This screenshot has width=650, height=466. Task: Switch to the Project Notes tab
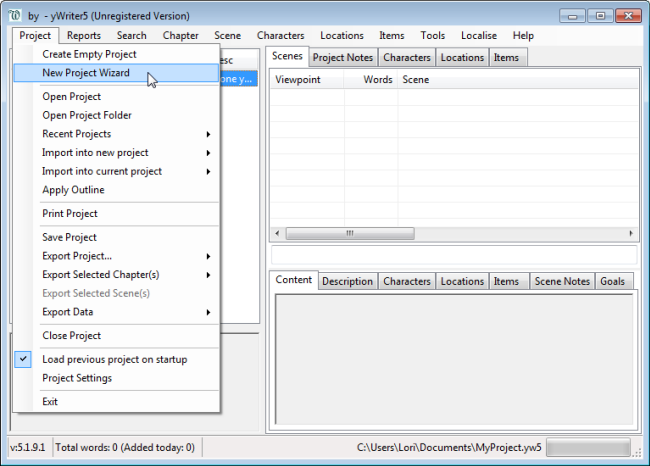(342, 58)
